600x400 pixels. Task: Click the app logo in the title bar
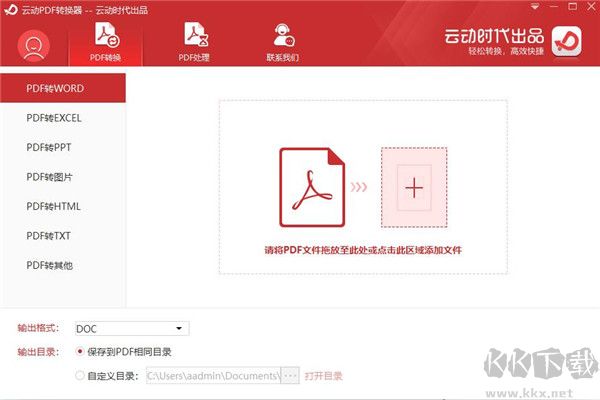pyautogui.click(x=10, y=10)
